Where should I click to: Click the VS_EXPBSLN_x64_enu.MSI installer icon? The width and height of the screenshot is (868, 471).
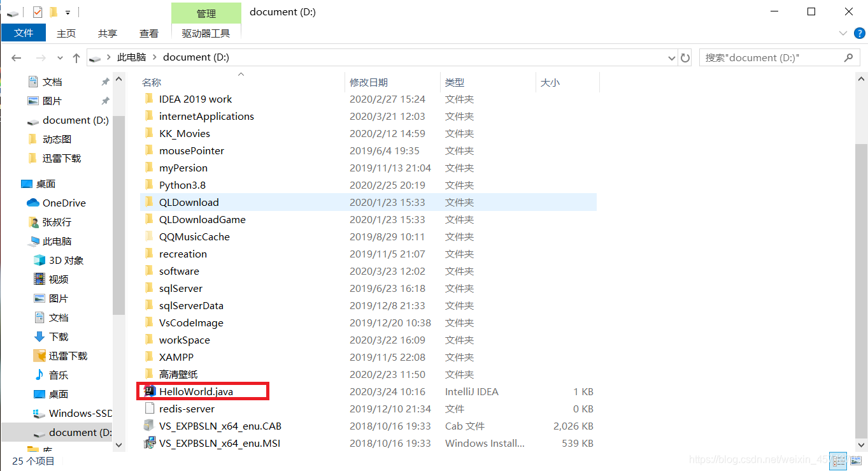pyautogui.click(x=149, y=443)
